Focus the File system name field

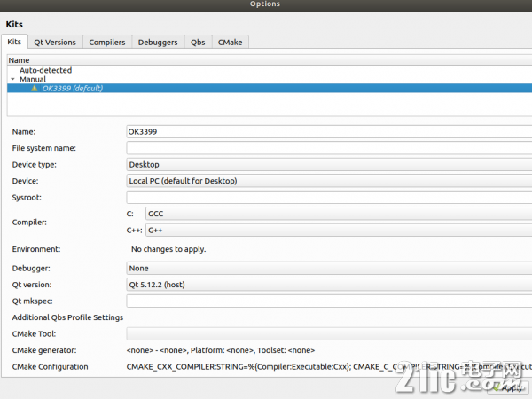329,148
